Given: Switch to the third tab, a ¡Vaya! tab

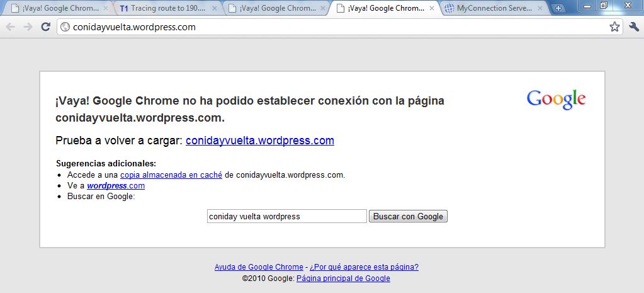Looking at the screenshot, I should (x=275, y=8).
